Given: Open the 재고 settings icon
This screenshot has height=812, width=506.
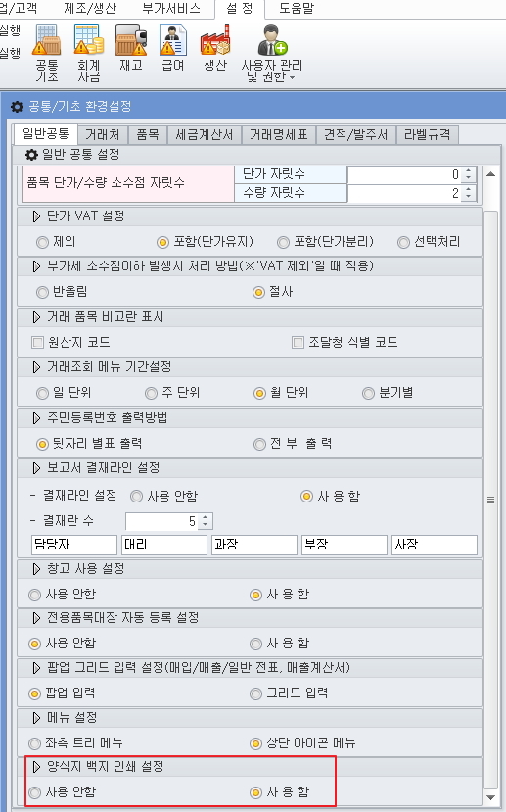Looking at the screenshot, I should (x=131, y=48).
